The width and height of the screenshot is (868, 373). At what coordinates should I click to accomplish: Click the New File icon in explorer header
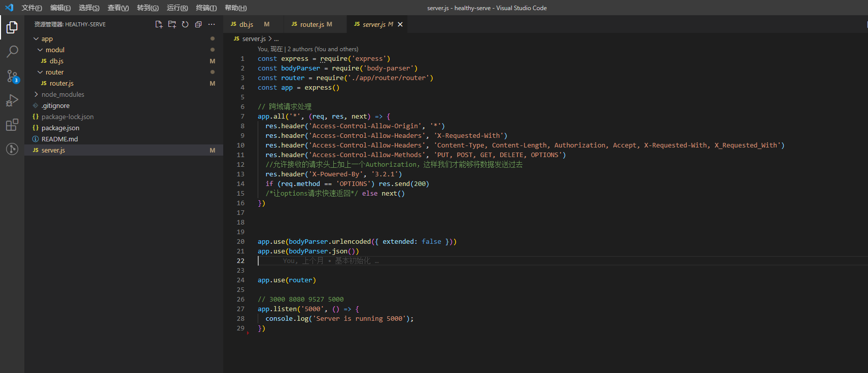[159, 24]
